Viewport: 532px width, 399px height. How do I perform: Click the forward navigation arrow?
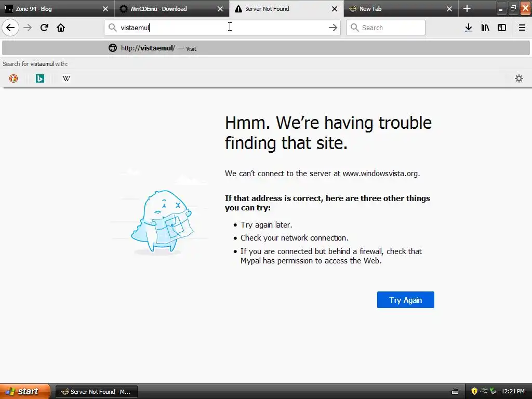pyautogui.click(x=28, y=28)
